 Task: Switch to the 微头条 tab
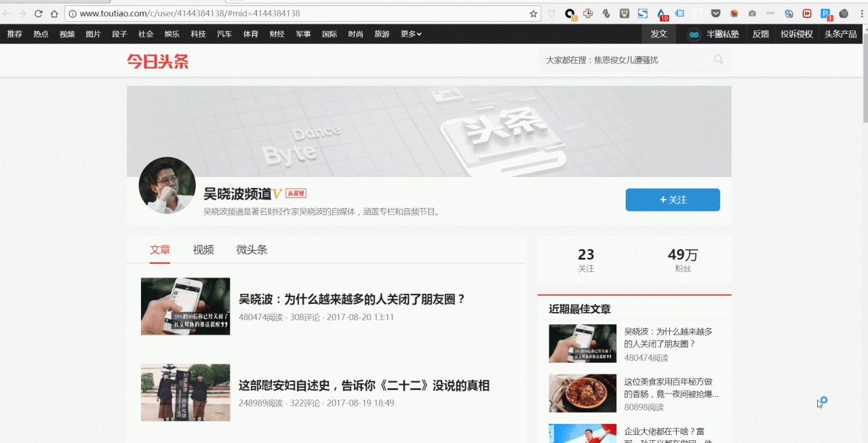click(252, 250)
